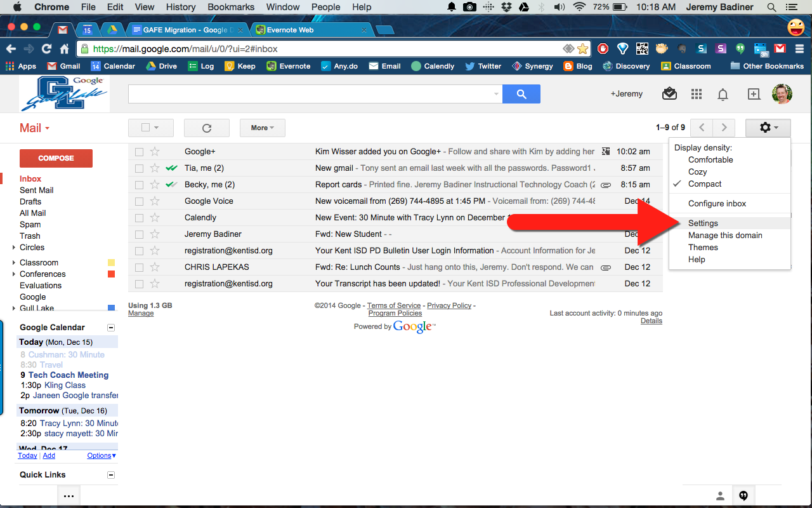Click the refresh mail button

pos(206,128)
